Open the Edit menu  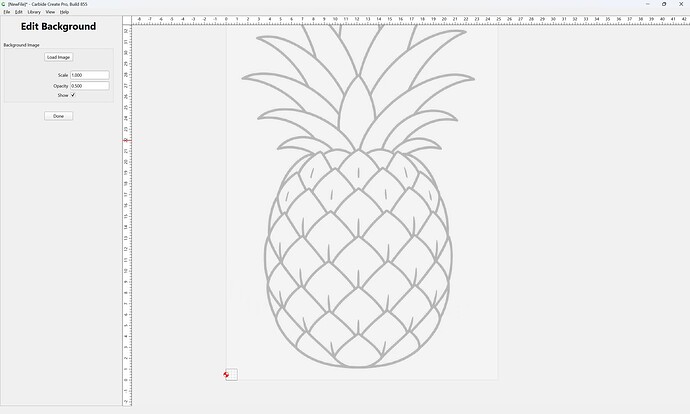point(18,12)
